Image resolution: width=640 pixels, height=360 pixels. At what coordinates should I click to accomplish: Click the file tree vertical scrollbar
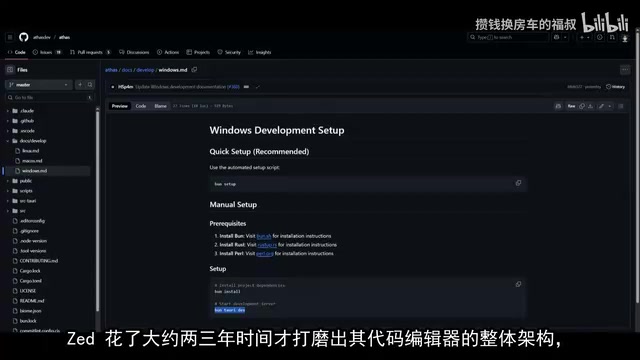tap(98, 210)
